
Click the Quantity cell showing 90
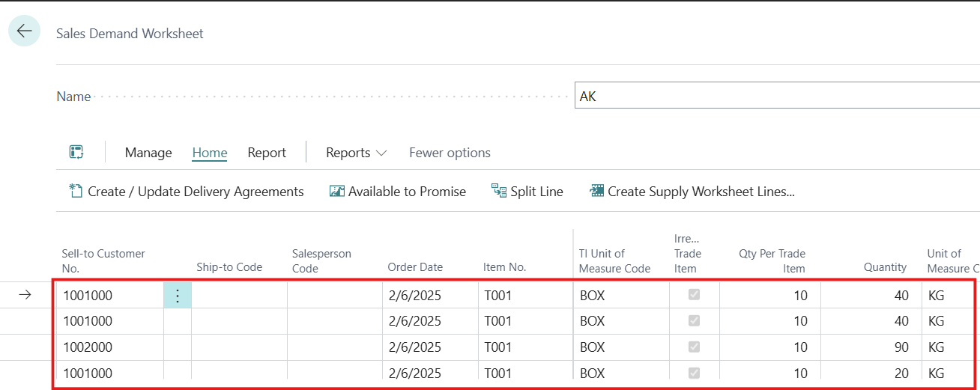point(871,347)
